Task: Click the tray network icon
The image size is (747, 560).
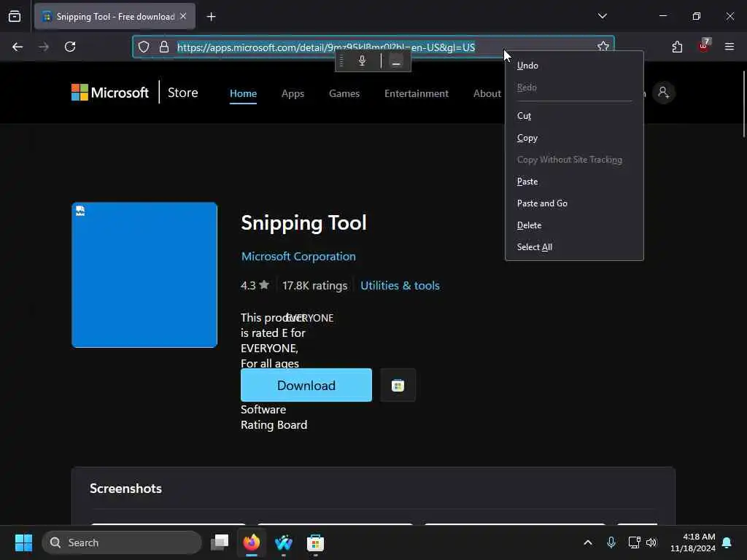Action: [x=634, y=542]
